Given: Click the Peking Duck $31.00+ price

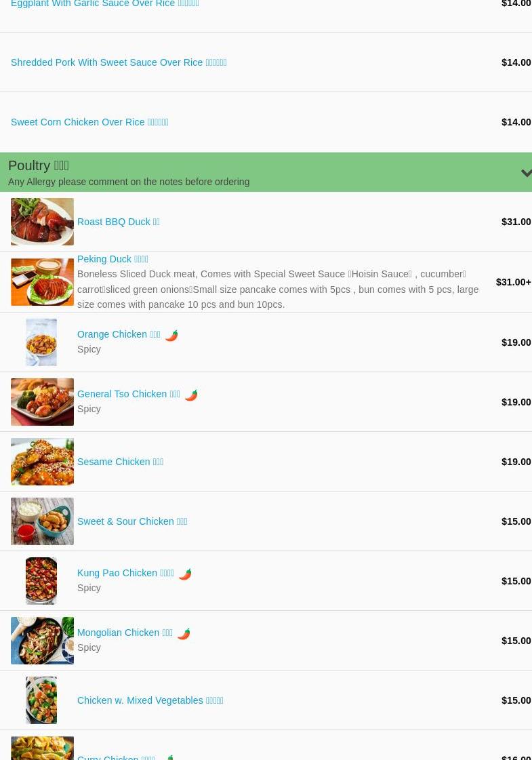Looking at the screenshot, I should click(x=514, y=282).
